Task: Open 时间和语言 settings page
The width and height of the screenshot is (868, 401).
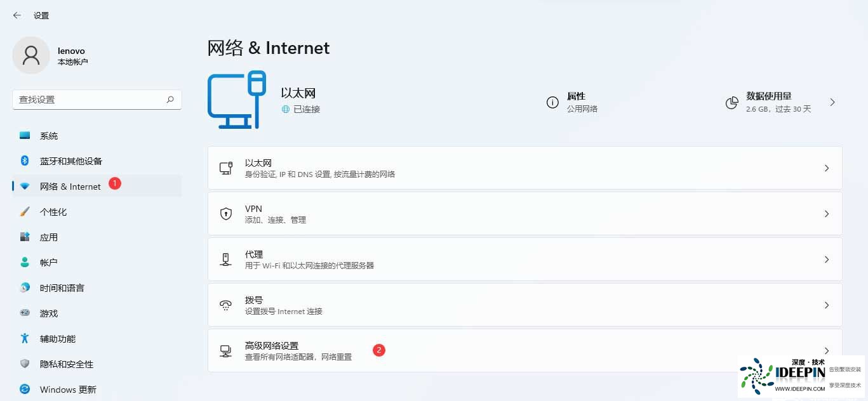Action: click(x=62, y=288)
